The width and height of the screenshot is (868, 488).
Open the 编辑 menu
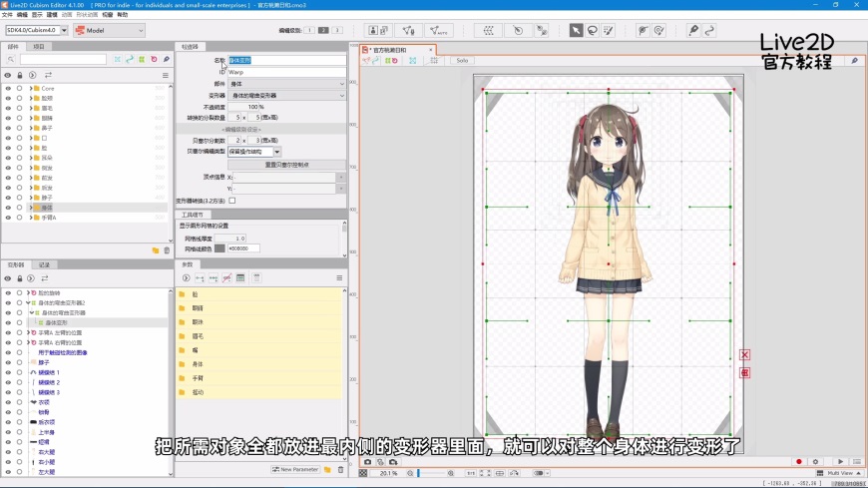[x=22, y=15]
